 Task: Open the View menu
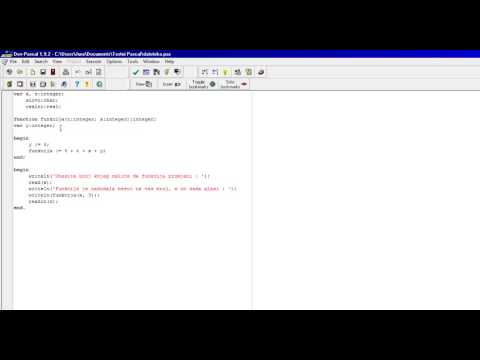click(x=57, y=62)
